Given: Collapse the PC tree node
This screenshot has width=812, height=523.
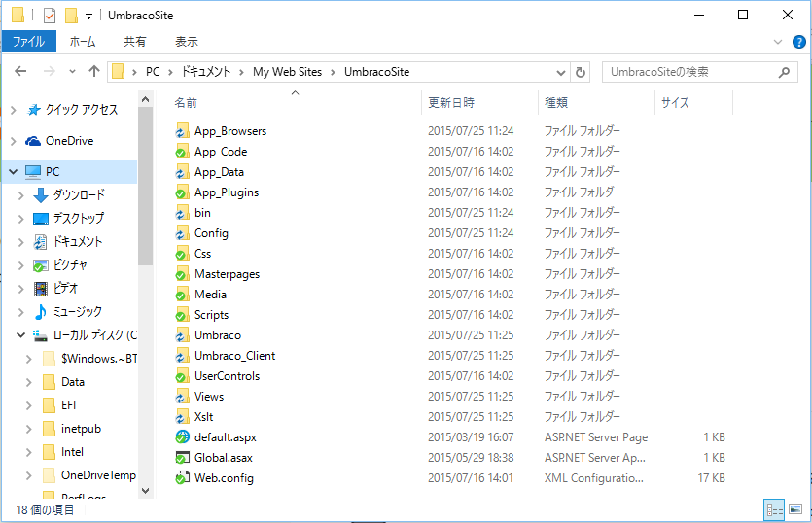Looking at the screenshot, I should coord(14,172).
